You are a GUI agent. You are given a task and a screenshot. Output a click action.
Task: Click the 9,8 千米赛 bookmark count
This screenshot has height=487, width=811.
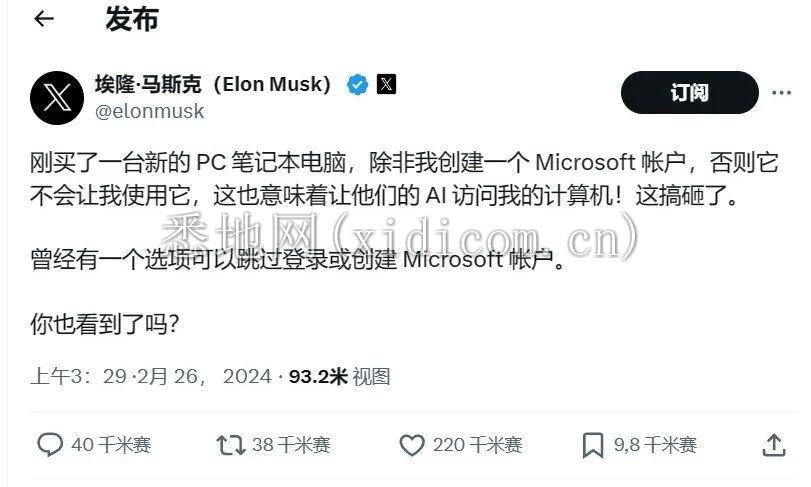tap(655, 444)
